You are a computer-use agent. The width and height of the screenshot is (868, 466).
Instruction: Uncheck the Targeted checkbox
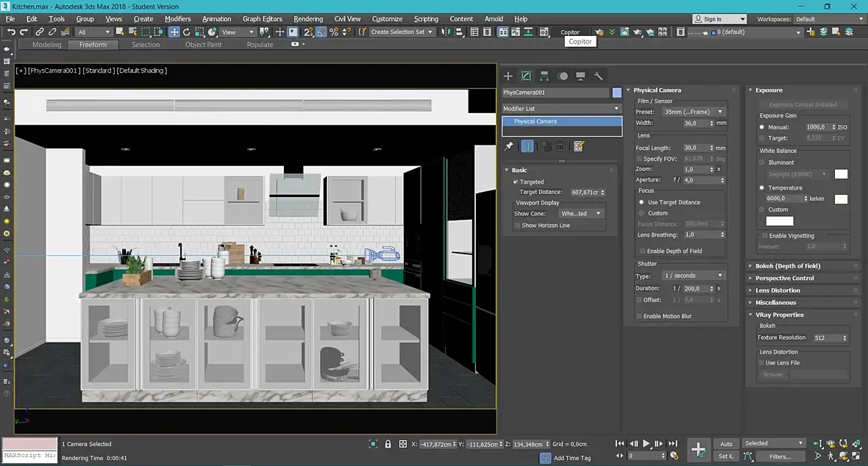pyautogui.click(x=516, y=182)
